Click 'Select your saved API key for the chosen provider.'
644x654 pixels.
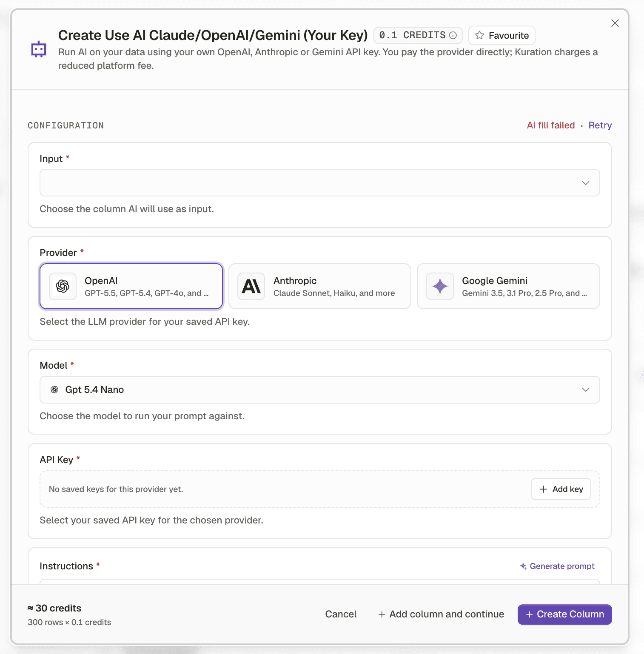[x=151, y=520]
